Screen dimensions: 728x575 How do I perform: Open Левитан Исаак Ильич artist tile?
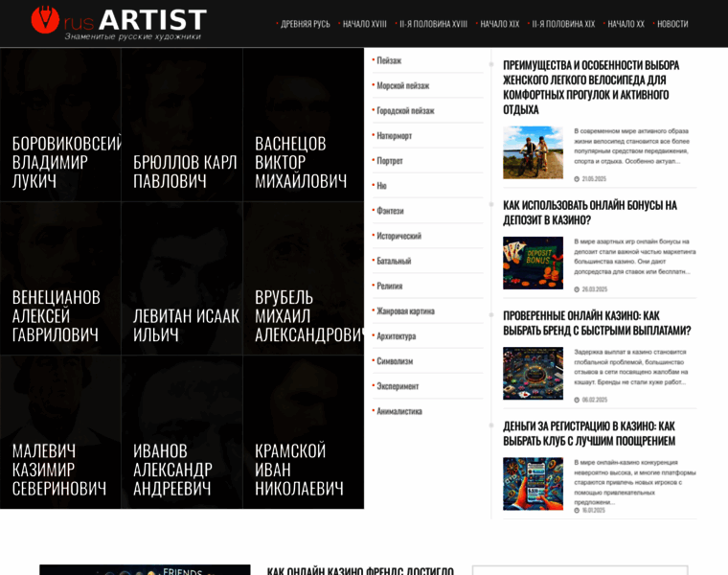182,278
